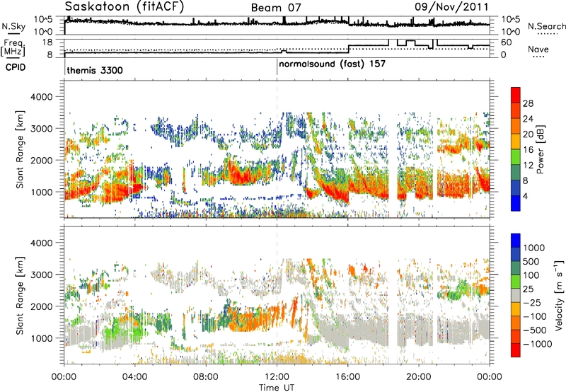The width and height of the screenshot is (566, 392).
Task: Click the "Time UT" axis title
Action: click(277, 387)
